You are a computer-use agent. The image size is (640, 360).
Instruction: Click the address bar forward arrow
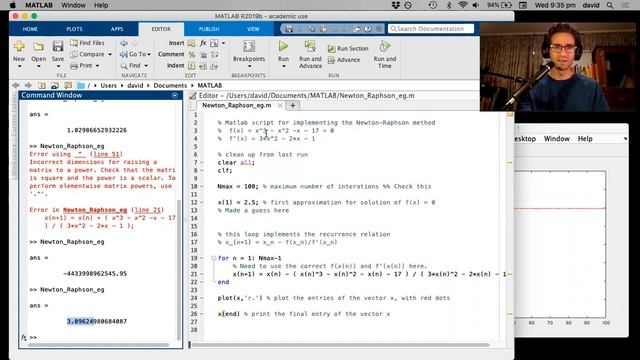pyautogui.click(x=28, y=85)
